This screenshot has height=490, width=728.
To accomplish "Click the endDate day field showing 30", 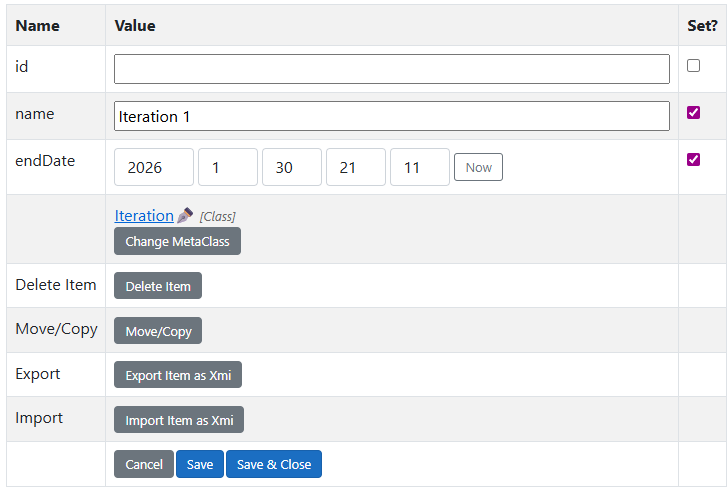I will 292,167.
